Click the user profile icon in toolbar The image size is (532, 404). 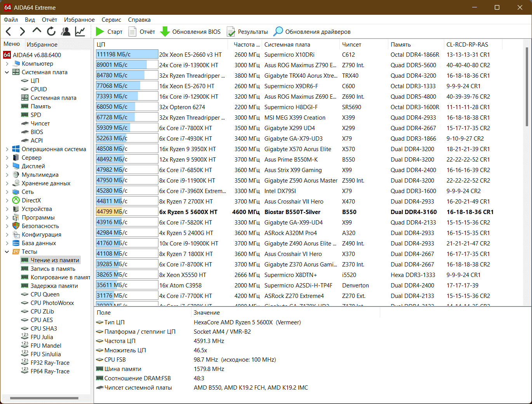pyautogui.click(x=66, y=31)
